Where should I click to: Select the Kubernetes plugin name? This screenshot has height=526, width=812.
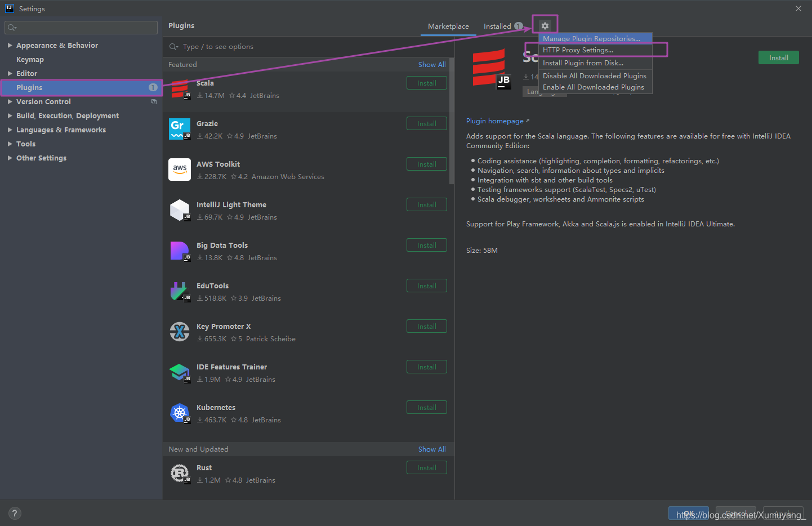pos(216,408)
